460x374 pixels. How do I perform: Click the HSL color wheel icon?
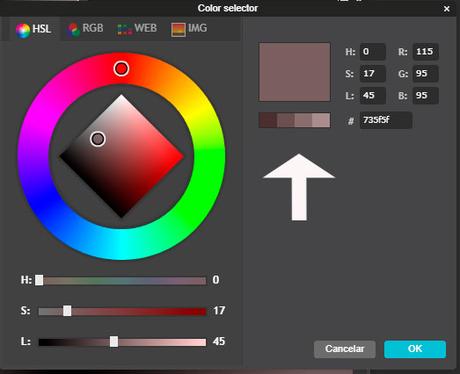[23, 30]
